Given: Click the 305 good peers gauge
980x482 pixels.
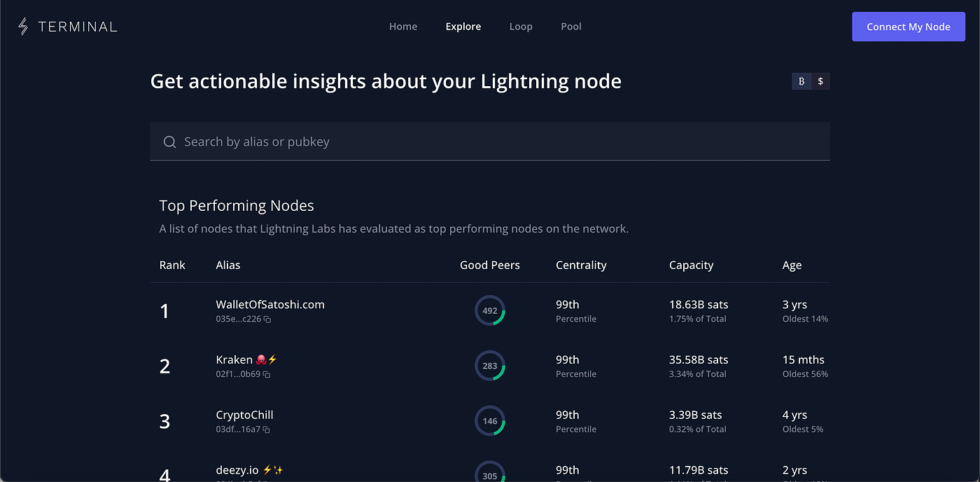Looking at the screenshot, I should click(x=490, y=471).
